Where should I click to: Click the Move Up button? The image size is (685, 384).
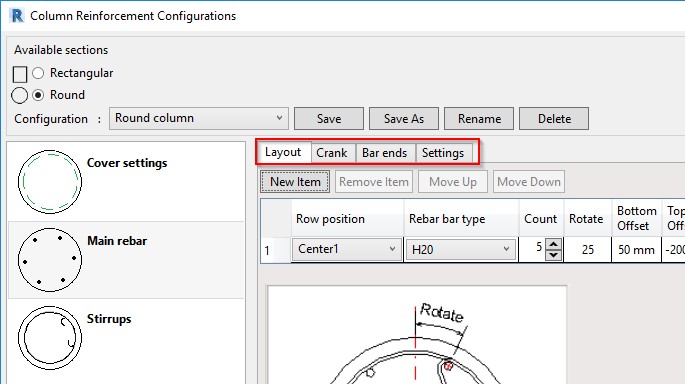(x=453, y=182)
